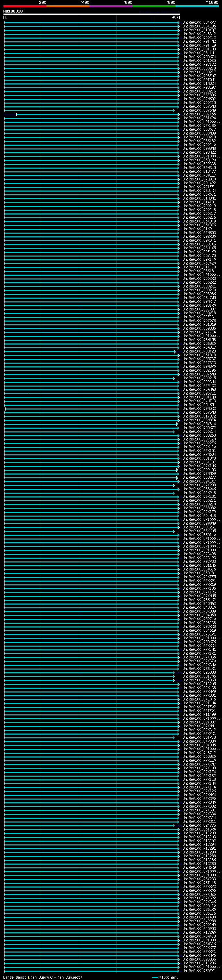Click label UniRef100_Q9M5X2

(199, 408)
